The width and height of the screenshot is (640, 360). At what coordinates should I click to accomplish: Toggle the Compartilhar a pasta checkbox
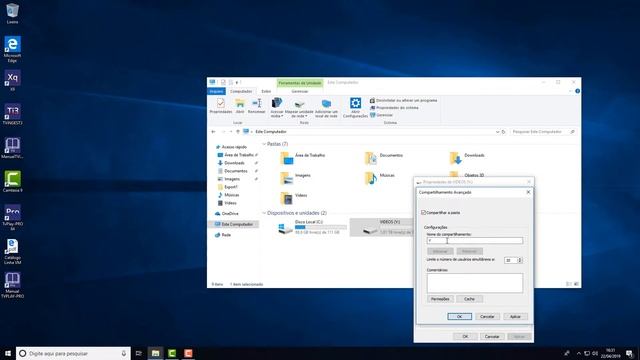point(424,213)
